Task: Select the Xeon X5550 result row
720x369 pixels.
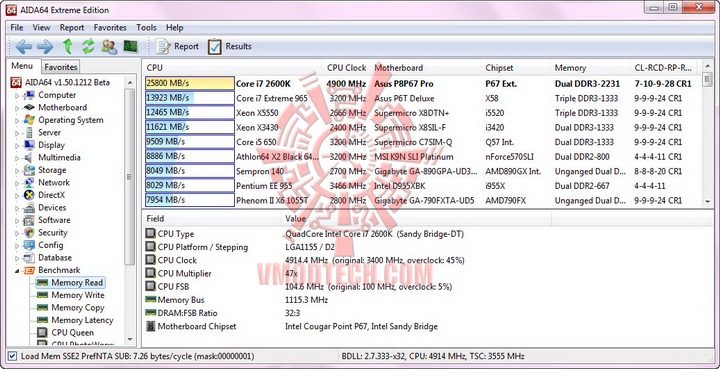Action: point(422,113)
